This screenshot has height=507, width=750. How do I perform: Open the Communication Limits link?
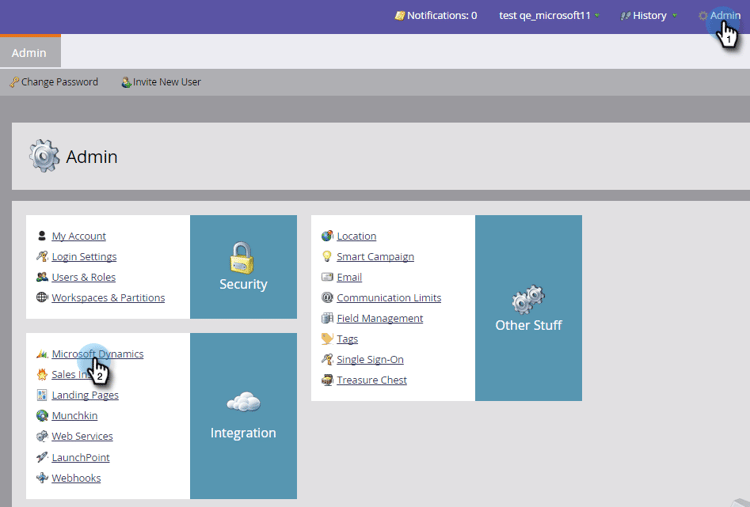(389, 298)
